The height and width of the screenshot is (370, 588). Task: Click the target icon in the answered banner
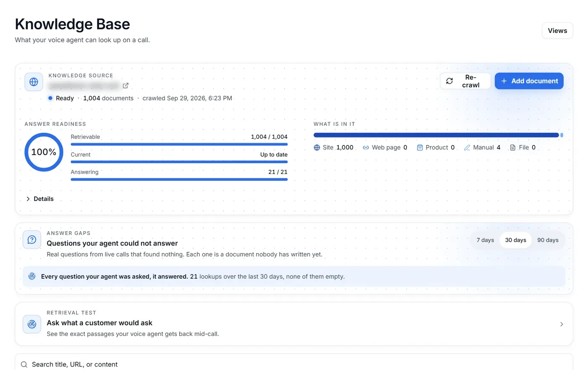[x=32, y=276]
